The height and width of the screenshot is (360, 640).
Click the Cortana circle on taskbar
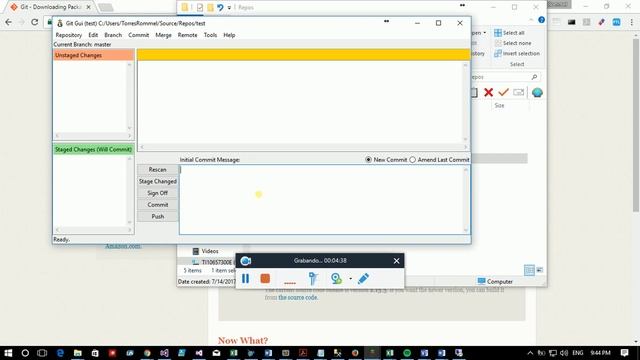click(x=25, y=353)
